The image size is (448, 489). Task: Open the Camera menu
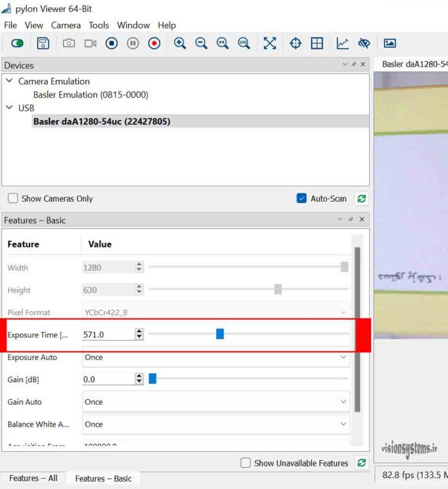pos(66,25)
